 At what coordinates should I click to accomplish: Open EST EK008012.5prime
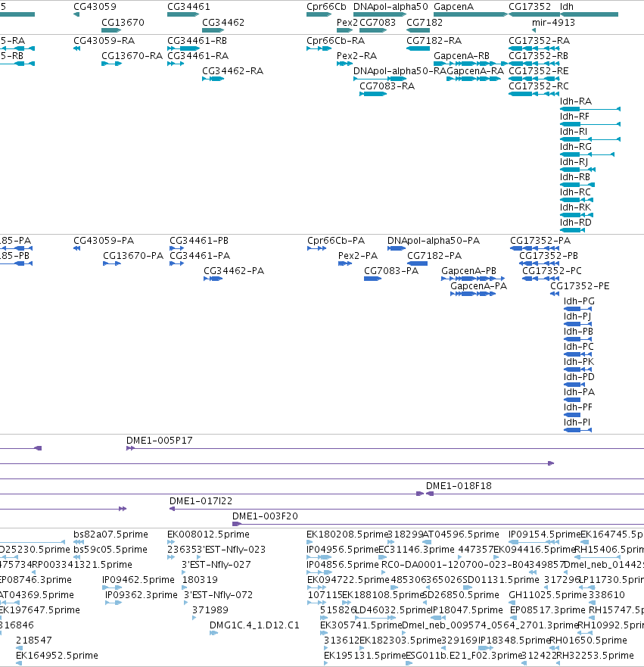click(x=208, y=535)
